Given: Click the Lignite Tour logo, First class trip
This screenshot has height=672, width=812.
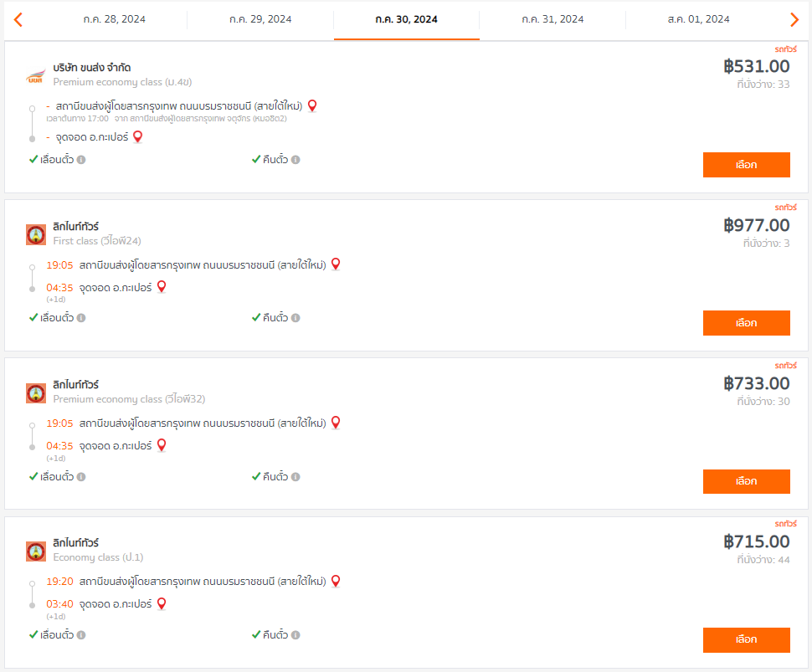Looking at the screenshot, I should click(x=36, y=234).
